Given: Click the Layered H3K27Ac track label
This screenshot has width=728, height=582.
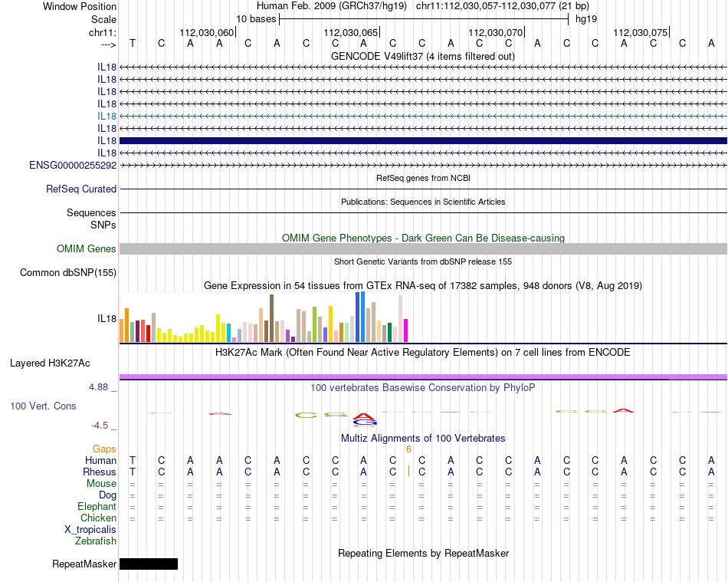Looking at the screenshot, I should click(49, 363).
